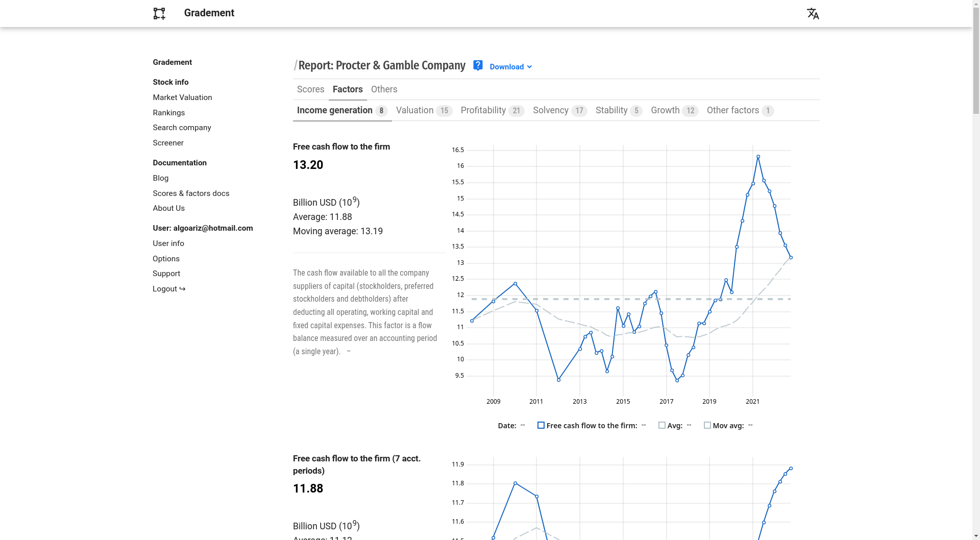Open the Other factors tab
980x540 pixels.
(741, 111)
